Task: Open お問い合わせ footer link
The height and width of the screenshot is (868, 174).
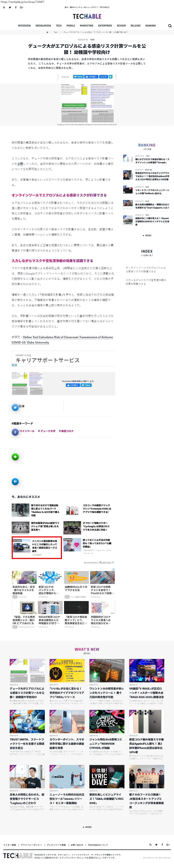Action: click(77, 845)
